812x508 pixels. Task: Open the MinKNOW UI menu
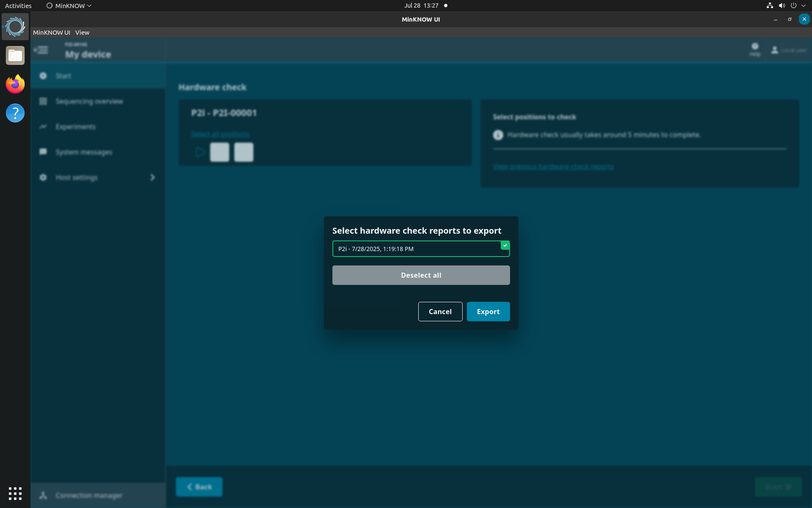point(52,33)
